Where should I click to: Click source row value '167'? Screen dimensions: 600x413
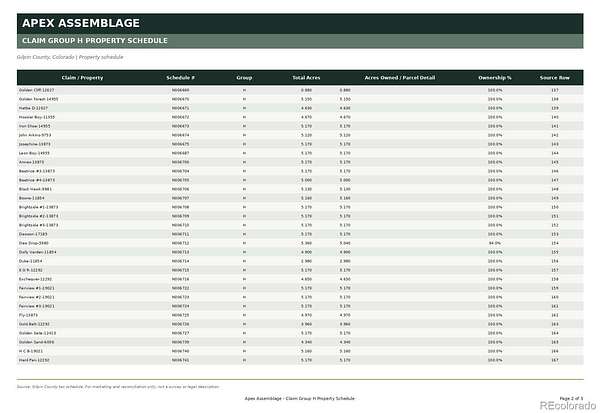tap(555, 360)
